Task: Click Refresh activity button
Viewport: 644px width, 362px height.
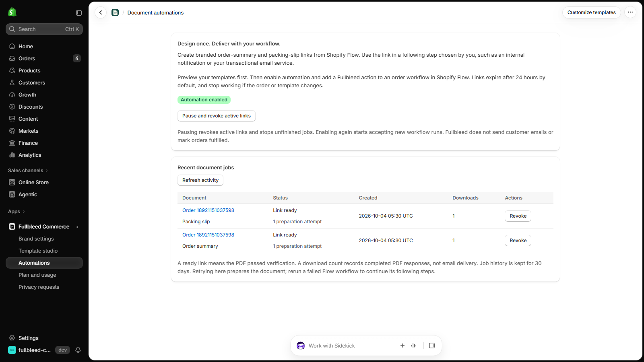Action: (x=200, y=180)
